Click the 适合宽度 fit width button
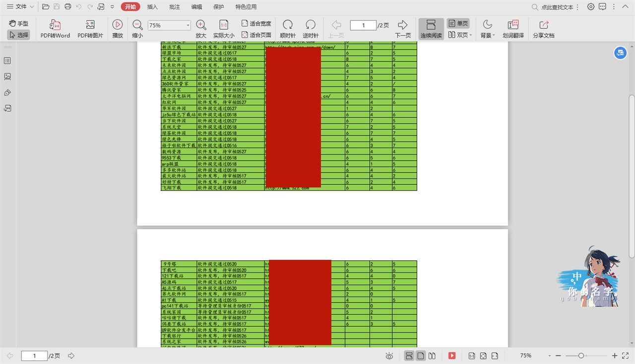 pyautogui.click(x=256, y=23)
